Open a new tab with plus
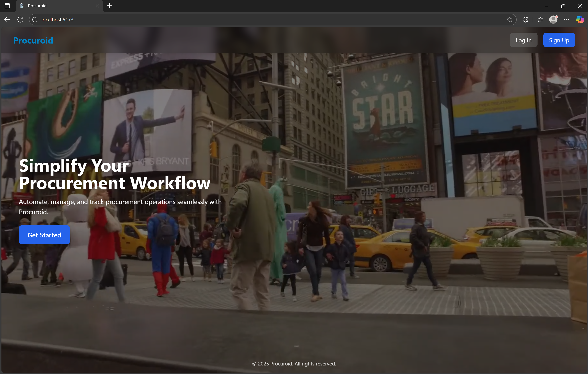The height and width of the screenshot is (374, 588). pos(110,6)
